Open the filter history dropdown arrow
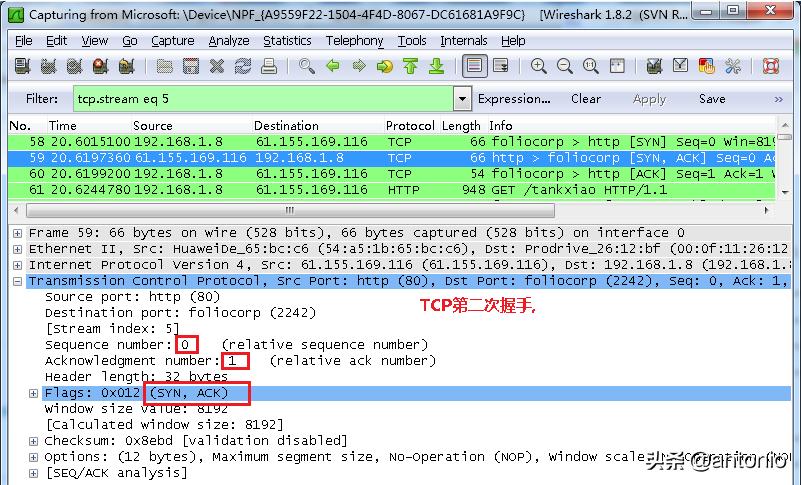Image resolution: width=801 pixels, height=485 pixels. tap(462, 99)
